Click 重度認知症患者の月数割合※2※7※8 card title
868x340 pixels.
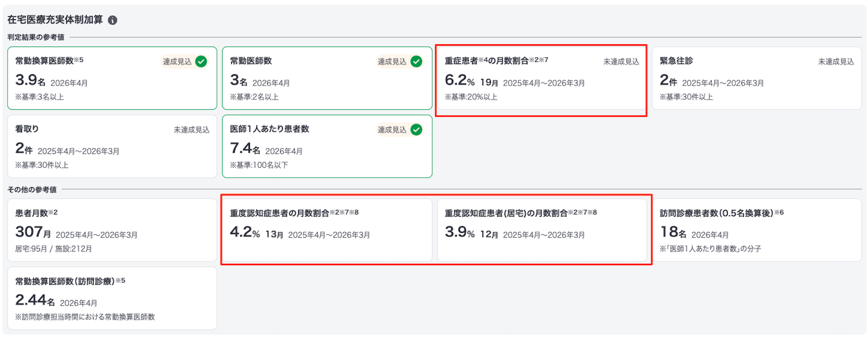pyautogui.click(x=294, y=213)
